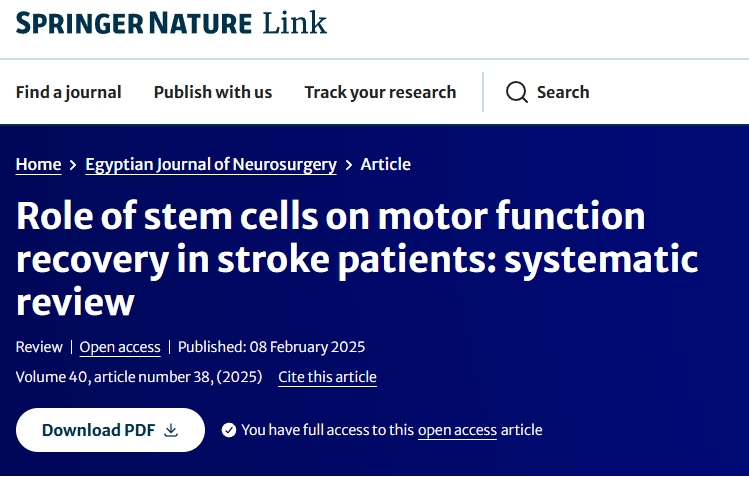Select Publish with us in navigation
The width and height of the screenshot is (749, 477).
coord(213,92)
